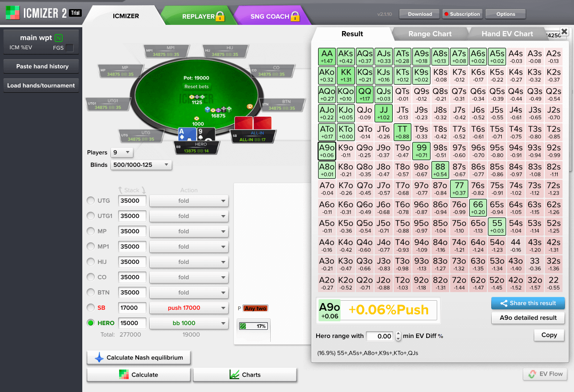Close the Result panel with the X
This screenshot has height=392, width=574.
pos(564,32)
